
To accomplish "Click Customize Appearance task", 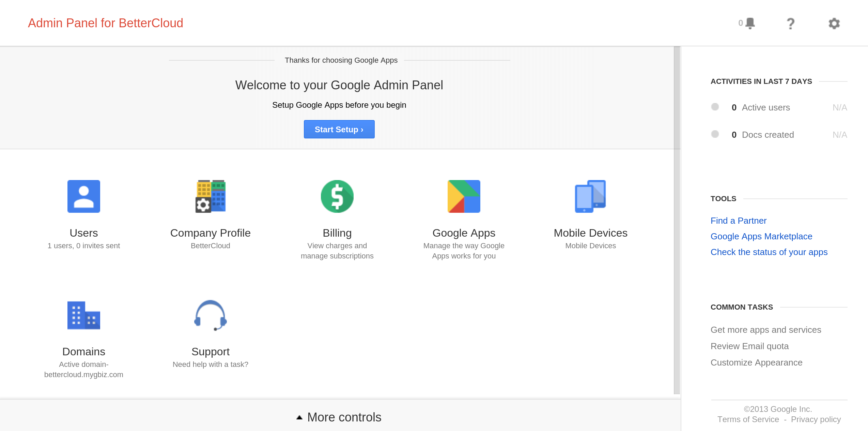I will tap(756, 362).
